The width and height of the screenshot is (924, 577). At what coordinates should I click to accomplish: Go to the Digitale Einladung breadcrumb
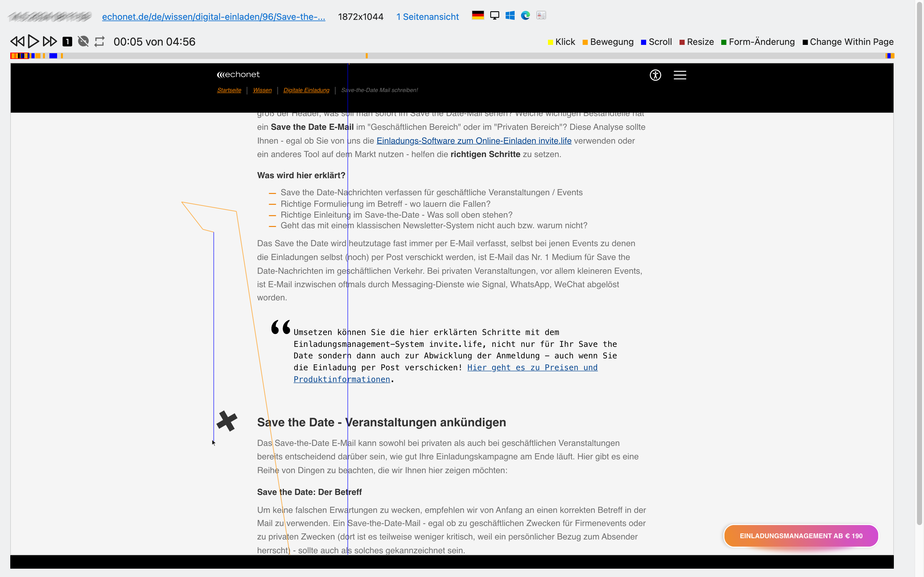pos(306,90)
